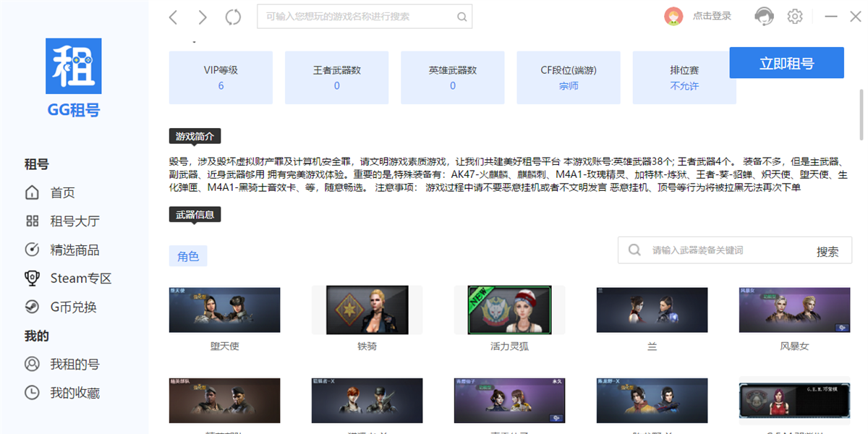This screenshot has width=868, height=434.
Task: Open the settings gear icon
Action: click(795, 16)
